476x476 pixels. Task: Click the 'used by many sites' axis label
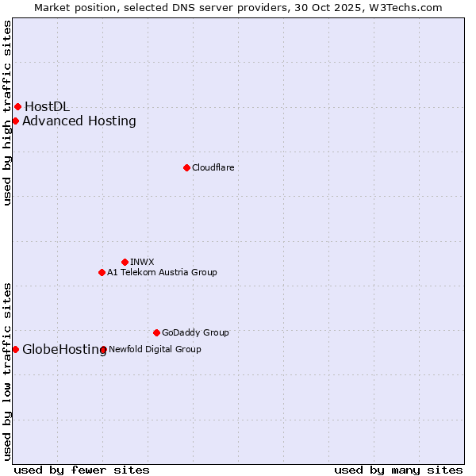coord(398,470)
